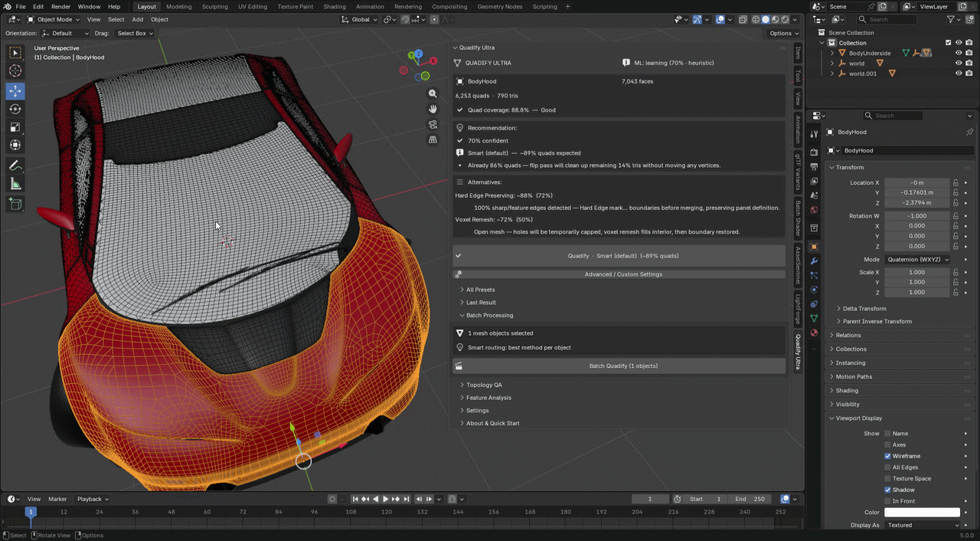Click the zoom viewport magnifier icon
The image size is (980, 541).
click(x=433, y=93)
